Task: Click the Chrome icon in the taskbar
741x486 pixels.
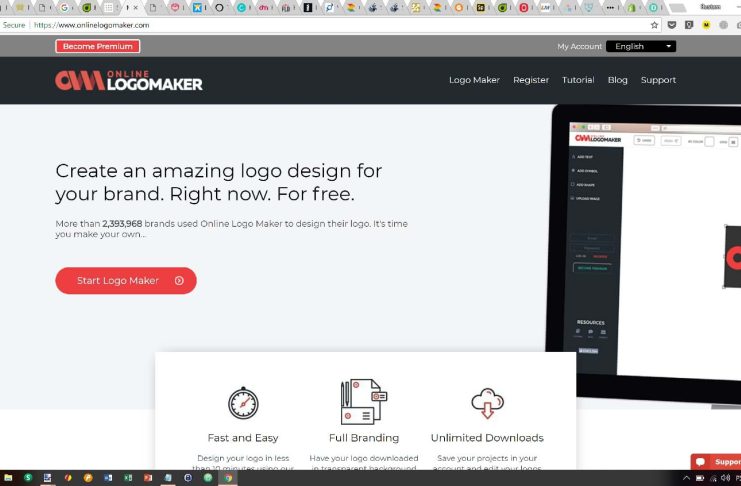Action: [228, 478]
